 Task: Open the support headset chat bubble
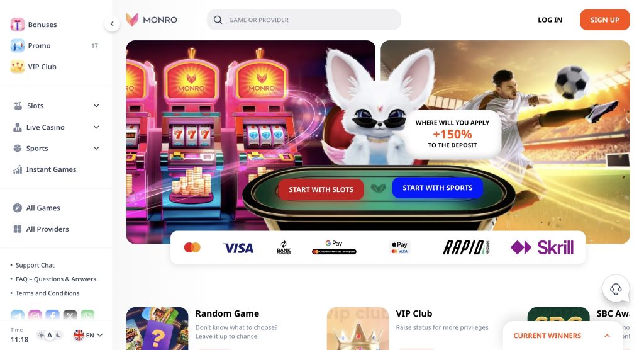pos(616,289)
